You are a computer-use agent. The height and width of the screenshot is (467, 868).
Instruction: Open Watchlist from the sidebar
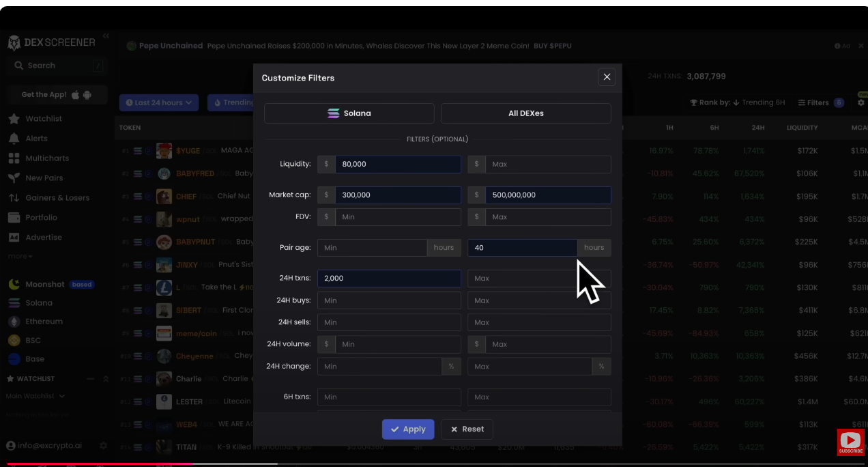44,119
